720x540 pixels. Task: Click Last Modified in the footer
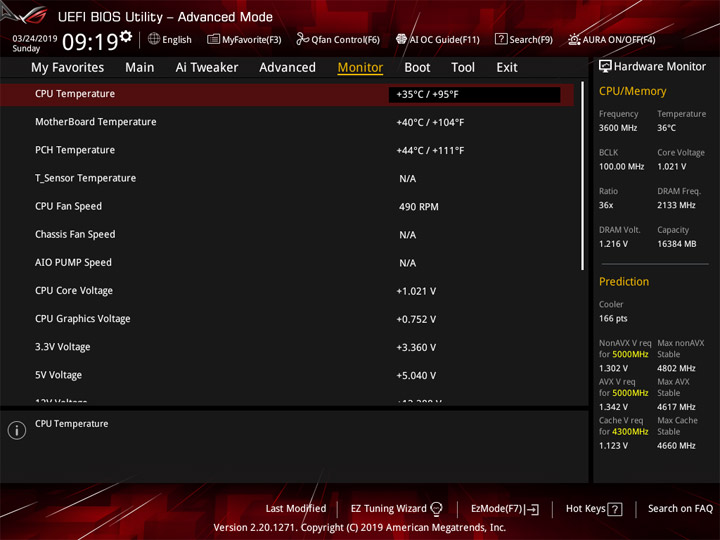[x=296, y=509]
